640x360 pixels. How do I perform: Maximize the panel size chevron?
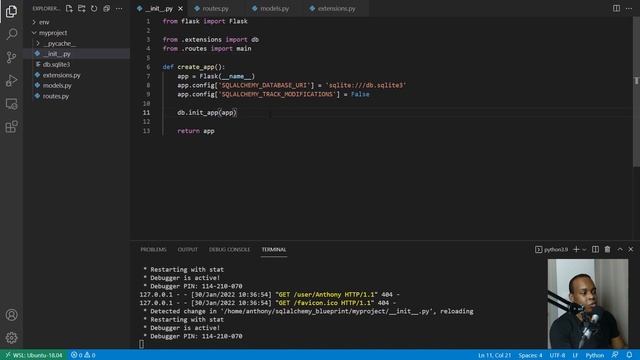[620, 249]
